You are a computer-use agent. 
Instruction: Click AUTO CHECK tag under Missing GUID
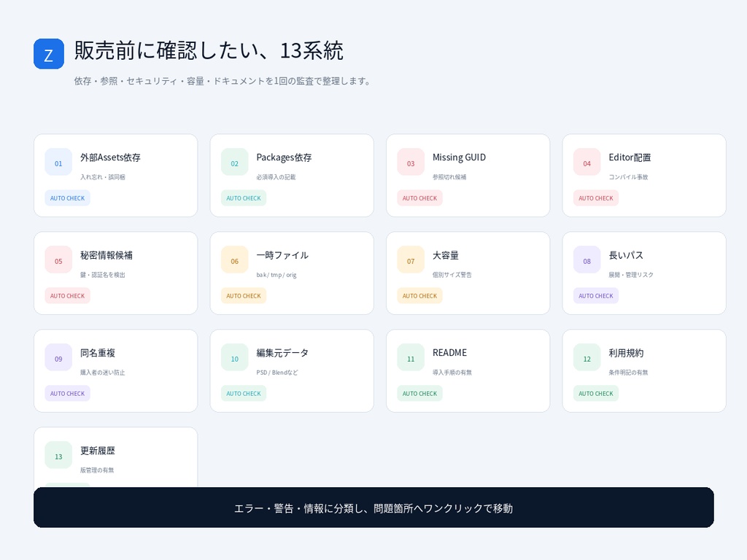point(419,198)
